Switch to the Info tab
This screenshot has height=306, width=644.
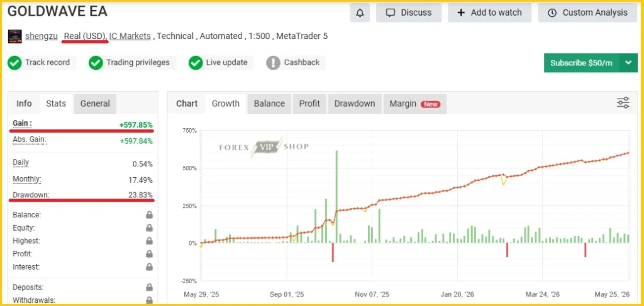pos(24,104)
